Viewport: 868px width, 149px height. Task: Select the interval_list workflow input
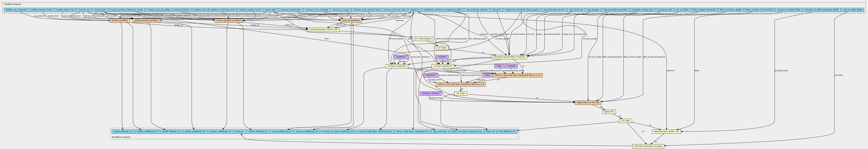[84, 10]
